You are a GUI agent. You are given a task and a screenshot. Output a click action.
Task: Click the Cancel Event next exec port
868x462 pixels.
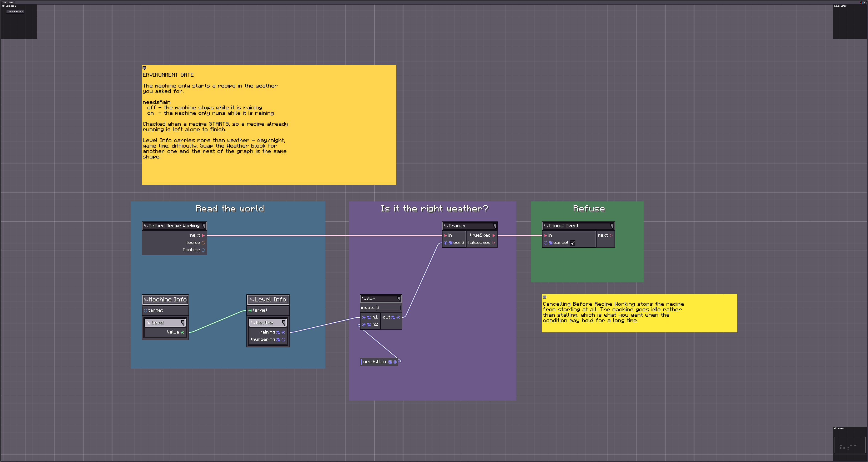click(611, 235)
